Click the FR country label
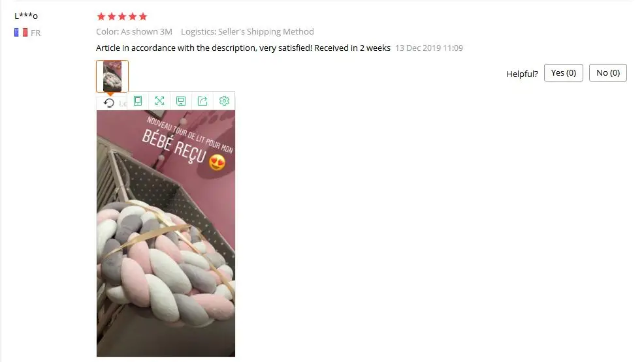 36,33
